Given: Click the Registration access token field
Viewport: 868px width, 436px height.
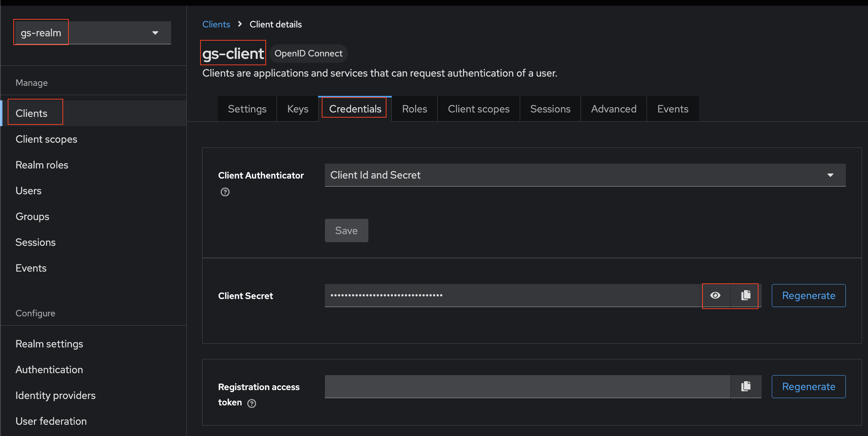Looking at the screenshot, I should click(x=527, y=386).
